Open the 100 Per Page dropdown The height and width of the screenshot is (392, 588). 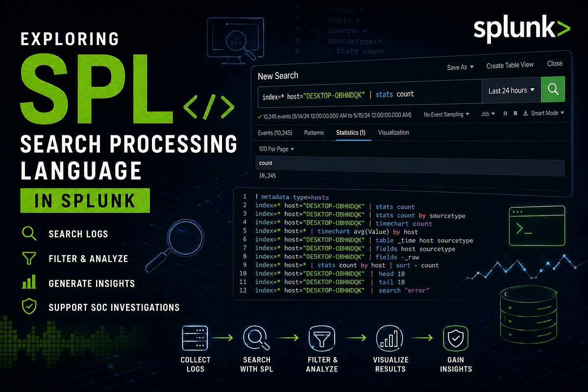coord(277,149)
